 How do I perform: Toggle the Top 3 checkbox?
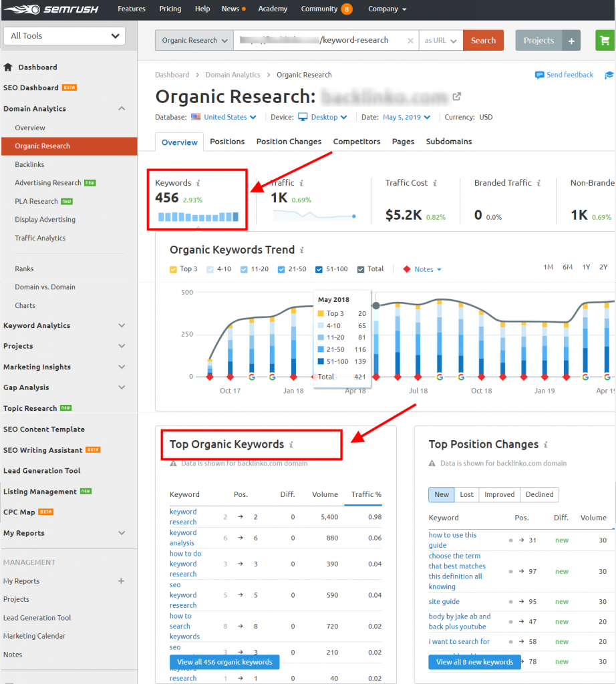pyautogui.click(x=173, y=270)
